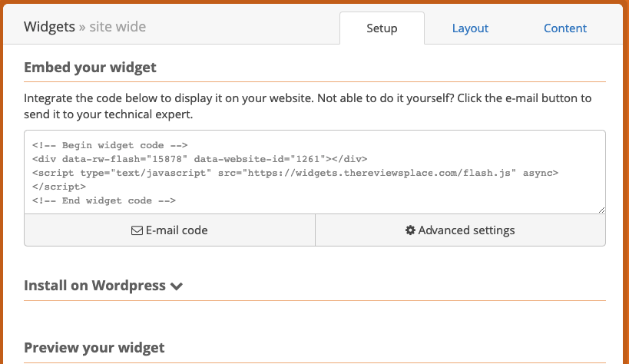The width and height of the screenshot is (629, 364).
Task: Click the site wide breadcrumb text
Action: 118,27
